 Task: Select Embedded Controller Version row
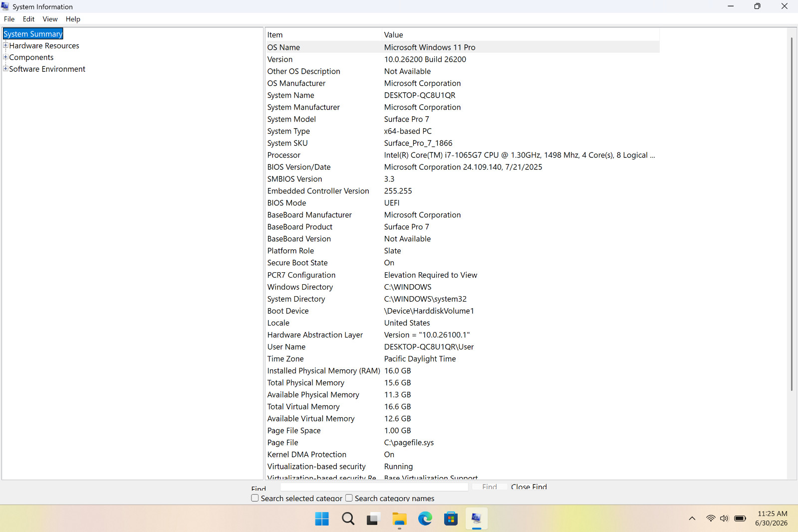click(x=463, y=191)
